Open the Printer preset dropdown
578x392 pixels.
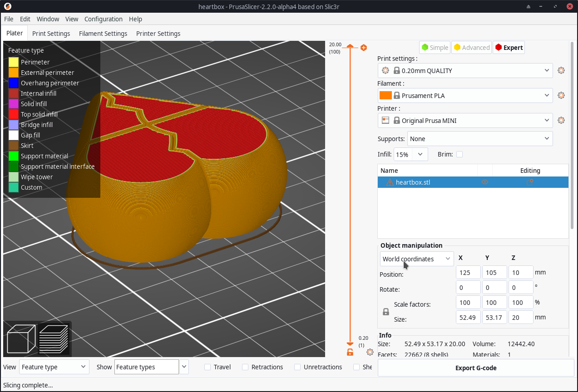[x=465, y=120]
